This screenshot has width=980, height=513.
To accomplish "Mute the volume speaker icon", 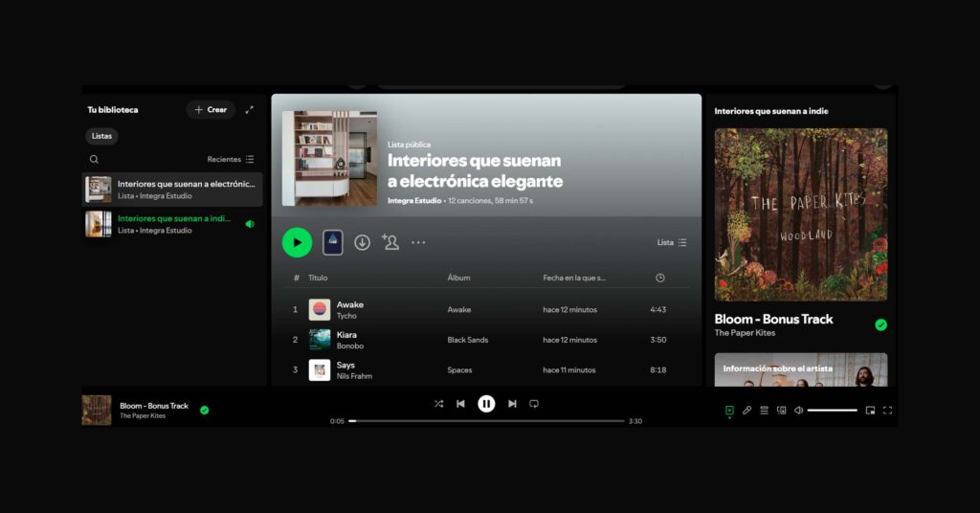I will point(798,410).
